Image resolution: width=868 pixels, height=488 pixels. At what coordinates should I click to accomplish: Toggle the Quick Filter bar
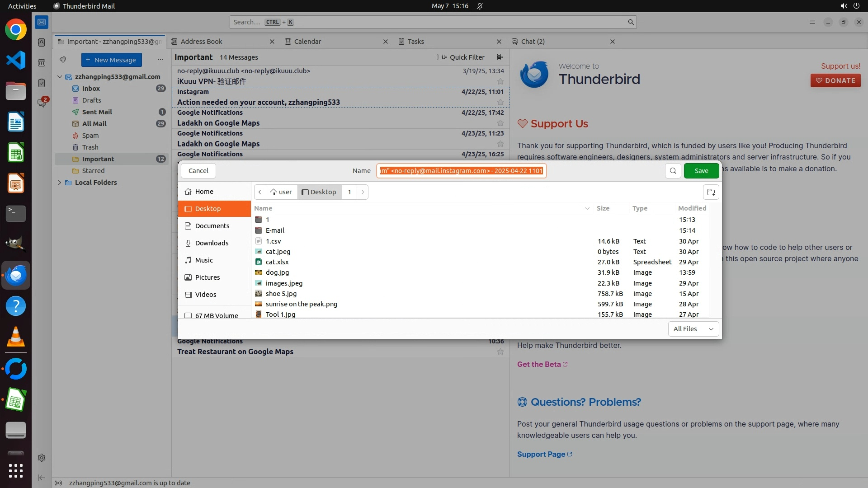tap(462, 57)
